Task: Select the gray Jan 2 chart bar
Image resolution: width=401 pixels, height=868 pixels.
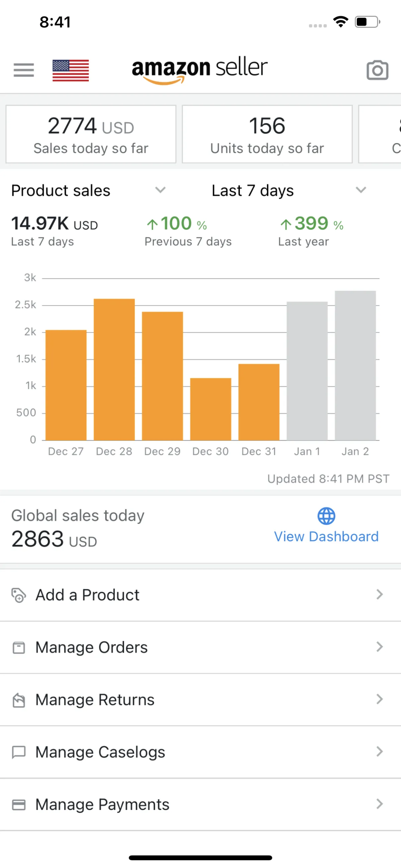Action: pyautogui.click(x=355, y=365)
